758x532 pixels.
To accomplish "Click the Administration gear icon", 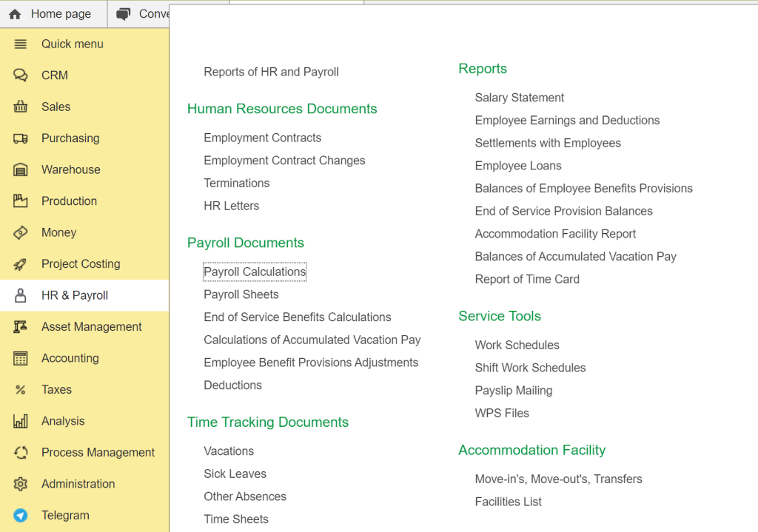I will click(20, 484).
